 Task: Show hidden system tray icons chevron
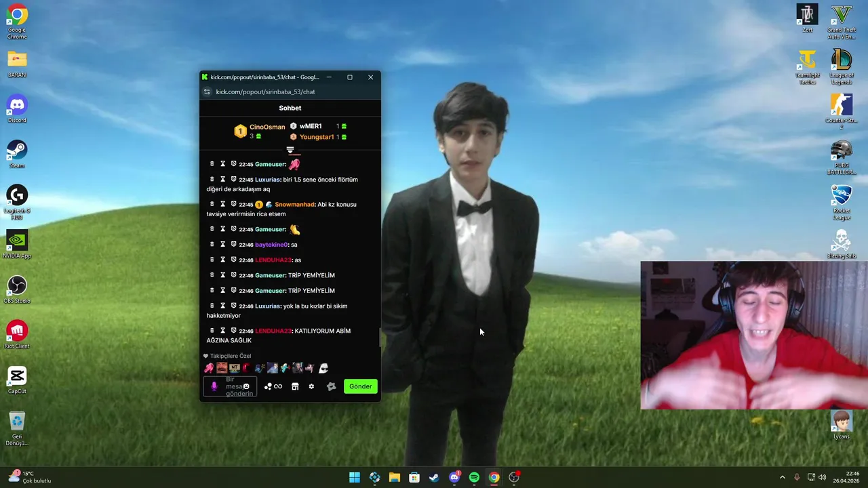point(782,477)
